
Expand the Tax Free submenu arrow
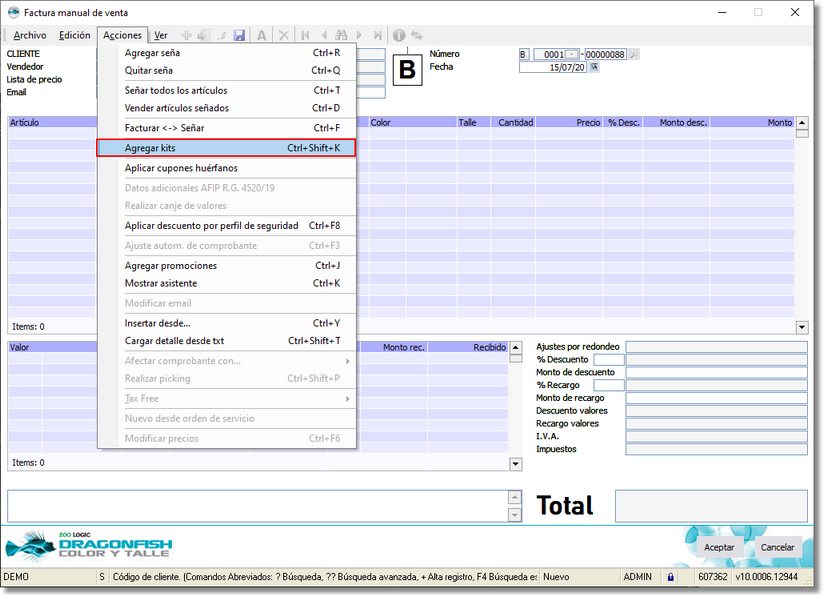coord(347,399)
